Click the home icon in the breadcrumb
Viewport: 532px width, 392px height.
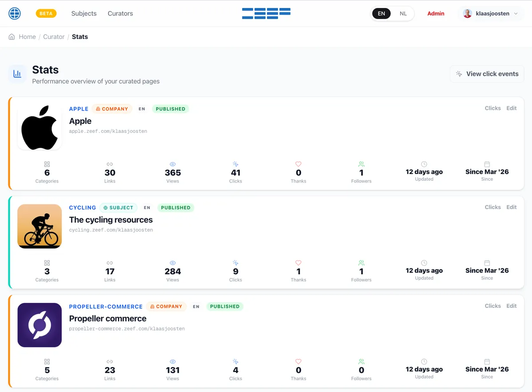(x=12, y=37)
